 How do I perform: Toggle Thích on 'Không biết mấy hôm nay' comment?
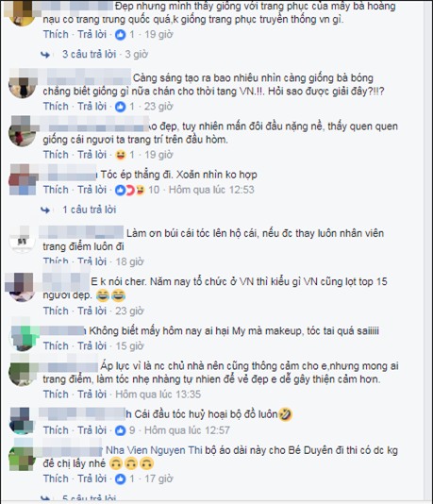[x=56, y=345]
